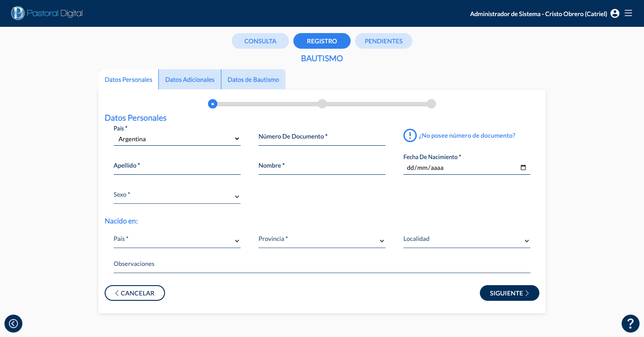The width and height of the screenshot is (644, 337).
Task: Open the user account avatar icon
Action: point(615,13)
